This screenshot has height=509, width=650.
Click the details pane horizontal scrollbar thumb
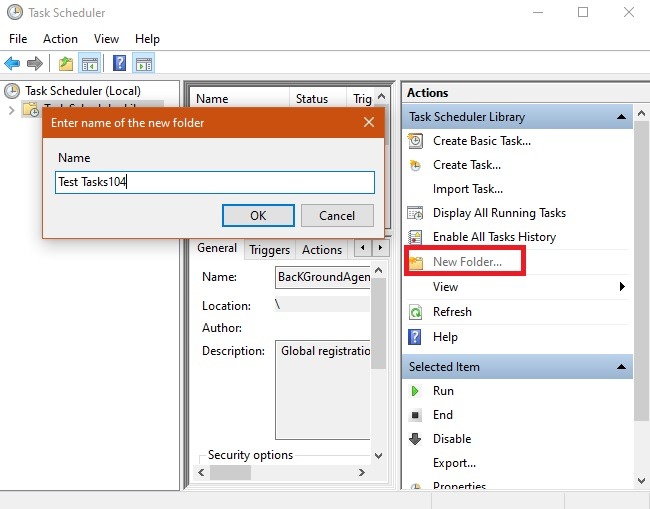click(x=230, y=472)
